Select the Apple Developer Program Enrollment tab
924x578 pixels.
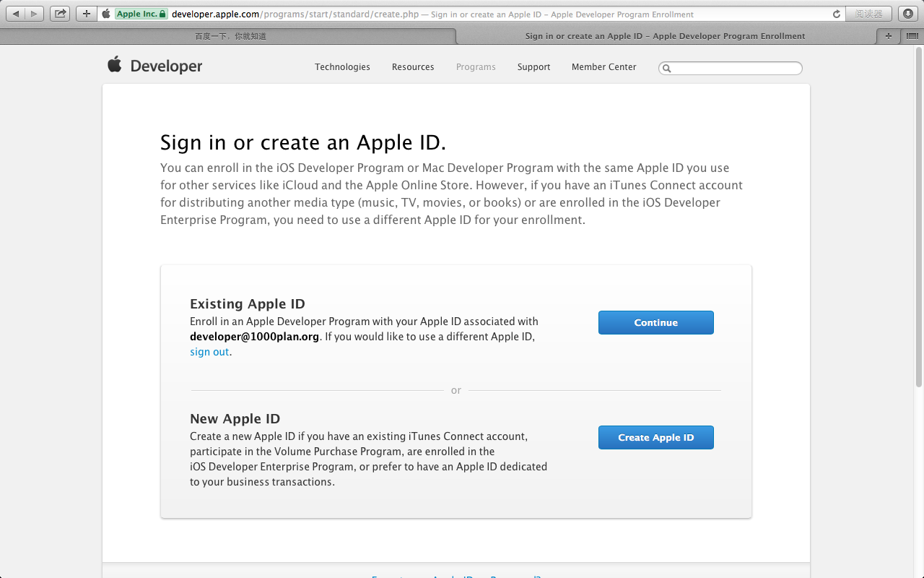click(x=665, y=36)
